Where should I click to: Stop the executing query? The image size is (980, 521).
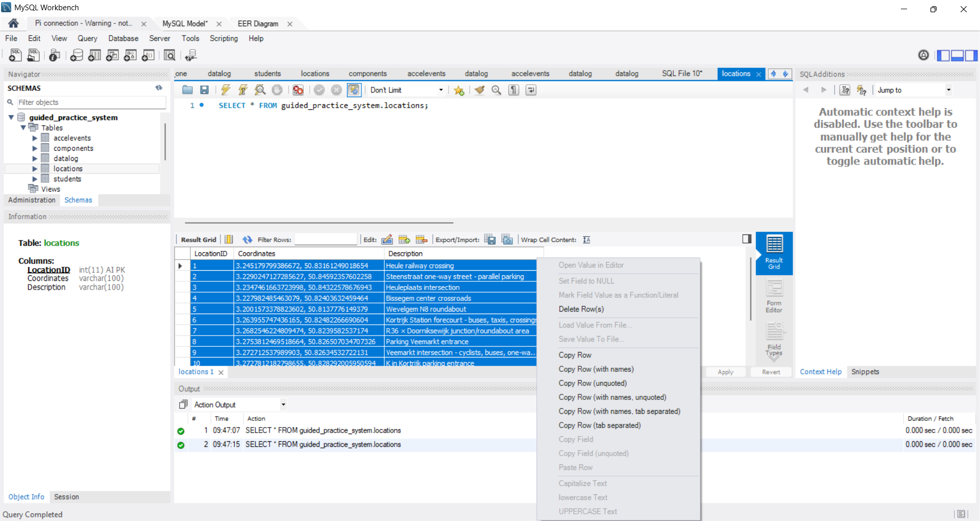[x=277, y=90]
